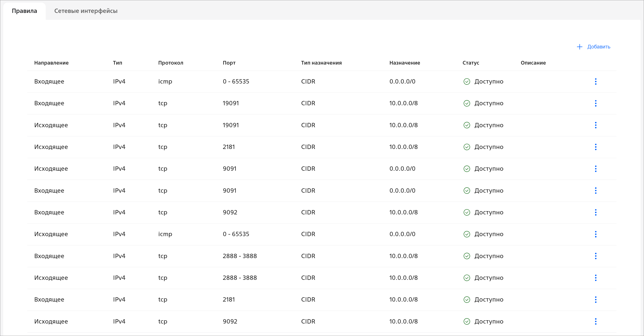
Task: Click green status icon in first rule row
Action: click(467, 82)
